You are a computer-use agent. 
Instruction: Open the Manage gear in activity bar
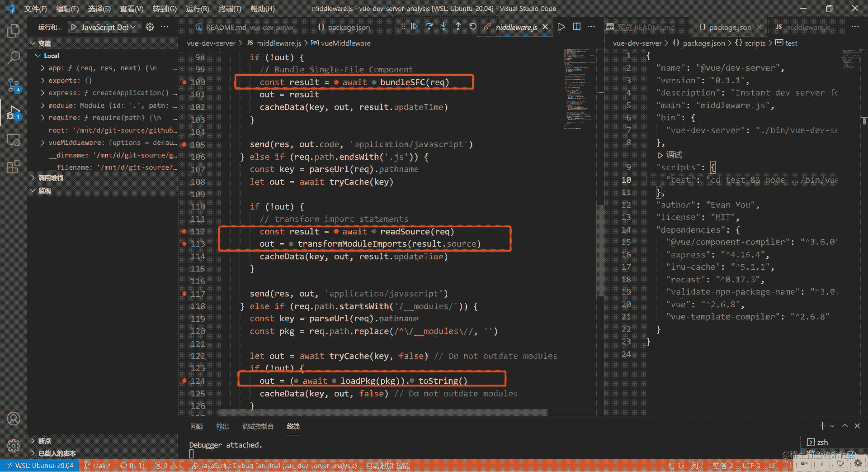(x=14, y=446)
